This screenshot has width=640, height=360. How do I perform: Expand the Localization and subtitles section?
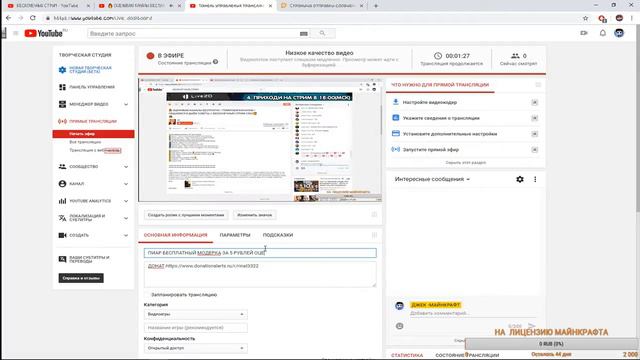coord(126,218)
